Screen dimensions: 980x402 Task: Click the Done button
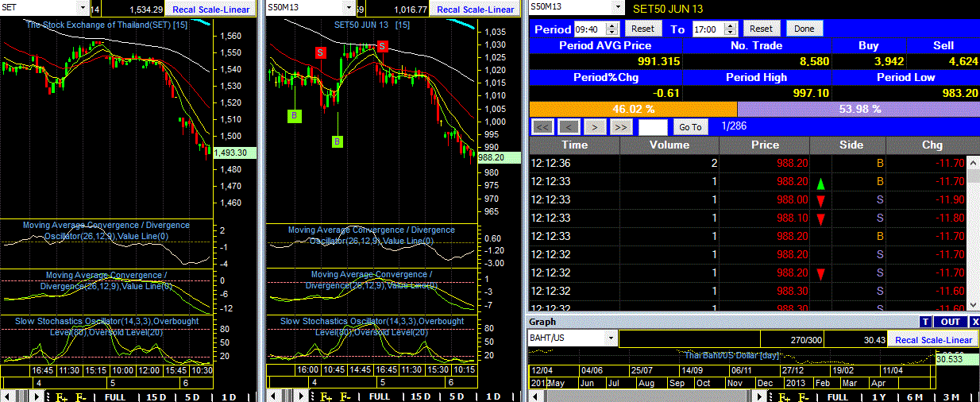(804, 29)
